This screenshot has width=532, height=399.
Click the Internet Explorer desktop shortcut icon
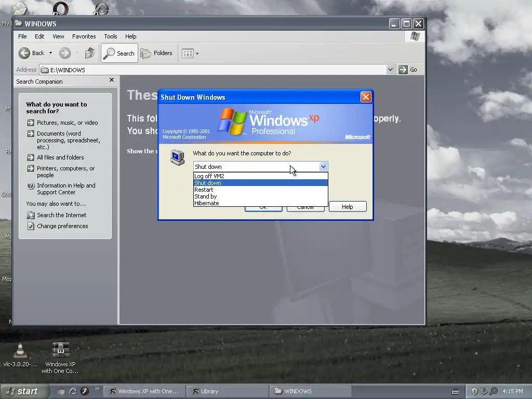pos(101,8)
